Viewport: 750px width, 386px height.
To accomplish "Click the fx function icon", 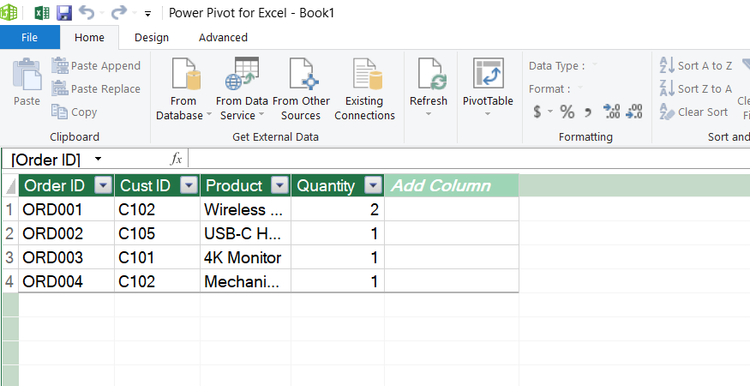I will pos(176,159).
